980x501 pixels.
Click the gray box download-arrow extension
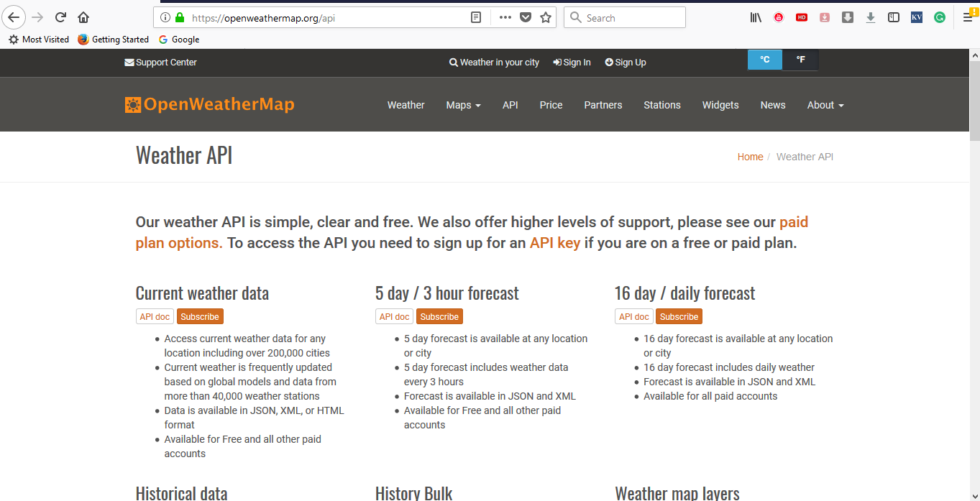pyautogui.click(x=848, y=18)
